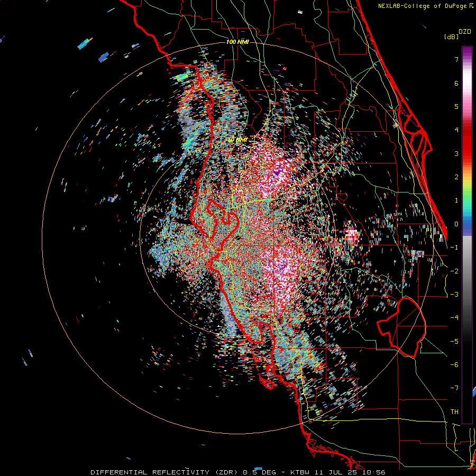Click the ZDR color scale bar
The height and width of the screenshot is (476, 476).
[x=467, y=235]
